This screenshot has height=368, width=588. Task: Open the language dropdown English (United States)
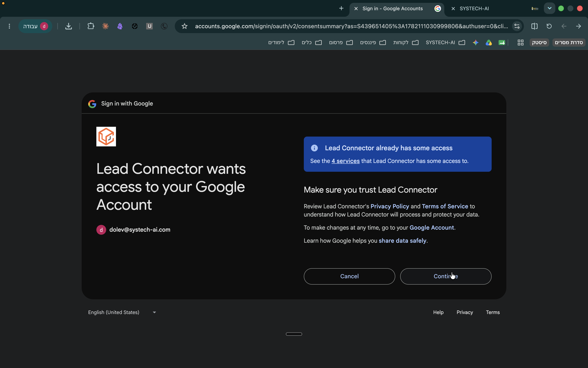tap(122, 312)
